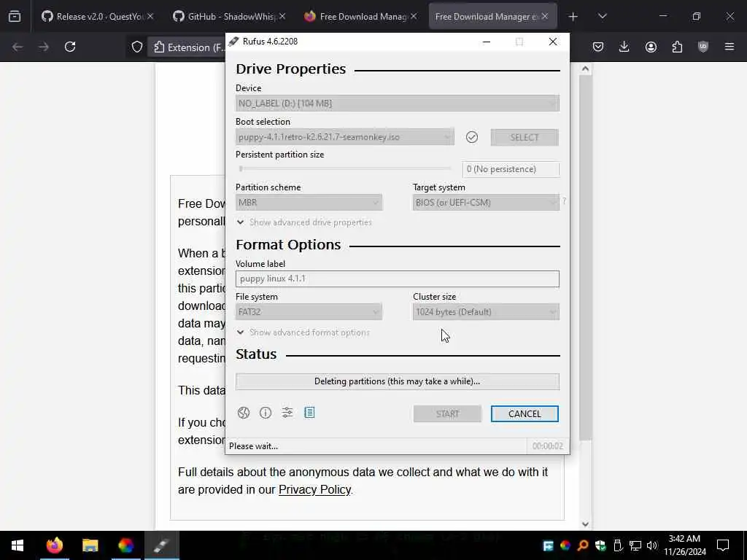Adjust the persistent partition size slider
Viewport: 747px width, 560px height.
(x=344, y=168)
